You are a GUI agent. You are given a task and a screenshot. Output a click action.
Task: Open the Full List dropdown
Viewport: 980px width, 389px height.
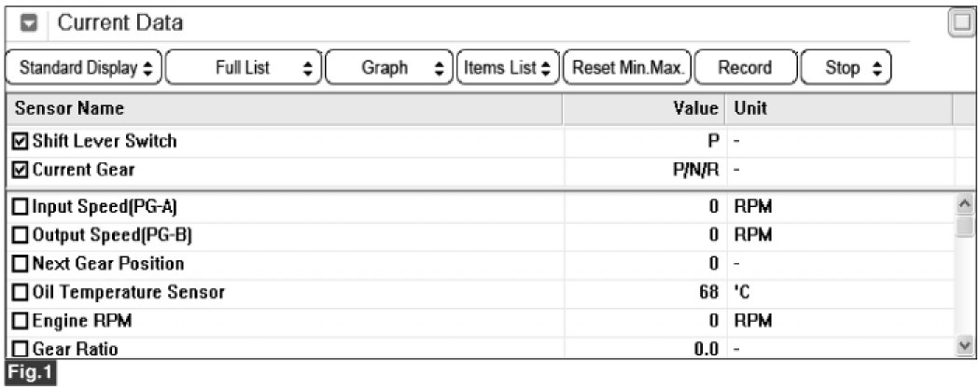244,67
